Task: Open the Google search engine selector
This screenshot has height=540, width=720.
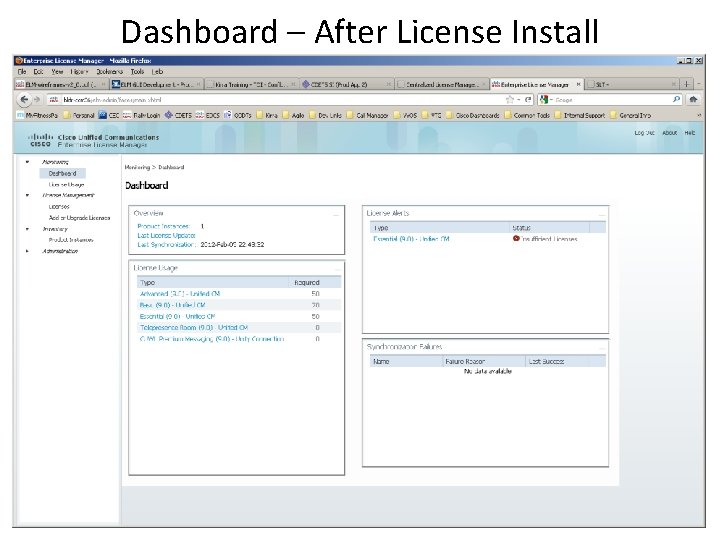Action: [546, 100]
